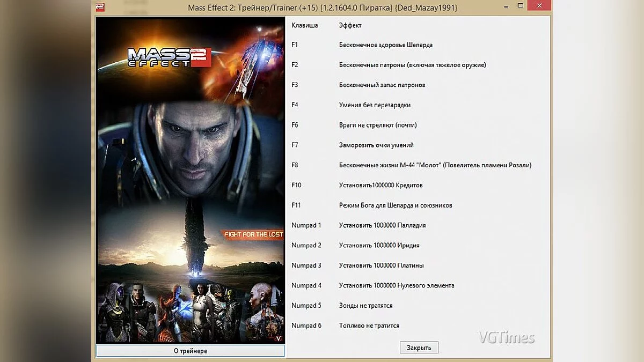
Task: Select the set 1000000 credits cheat (F10)
Action: (381, 185)
